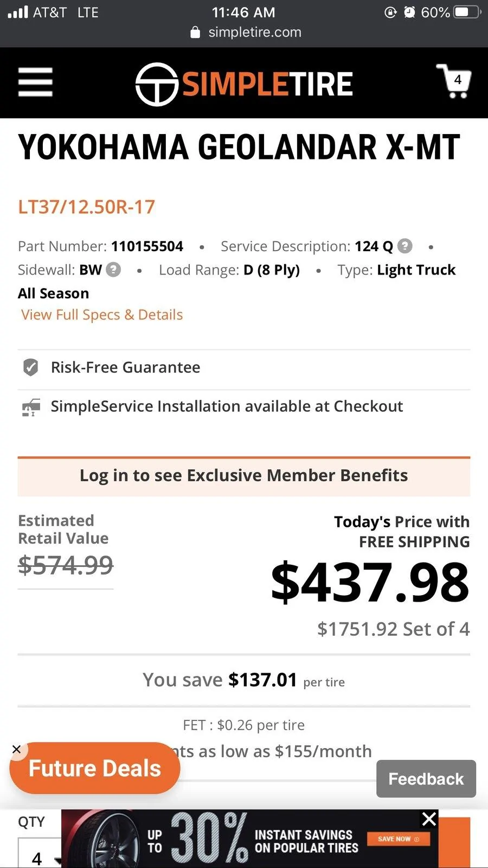Viewport: 488px width, 868px height.
Task: Tap Log in to see Exclusive Member Benefits
Action: (244, 476)
